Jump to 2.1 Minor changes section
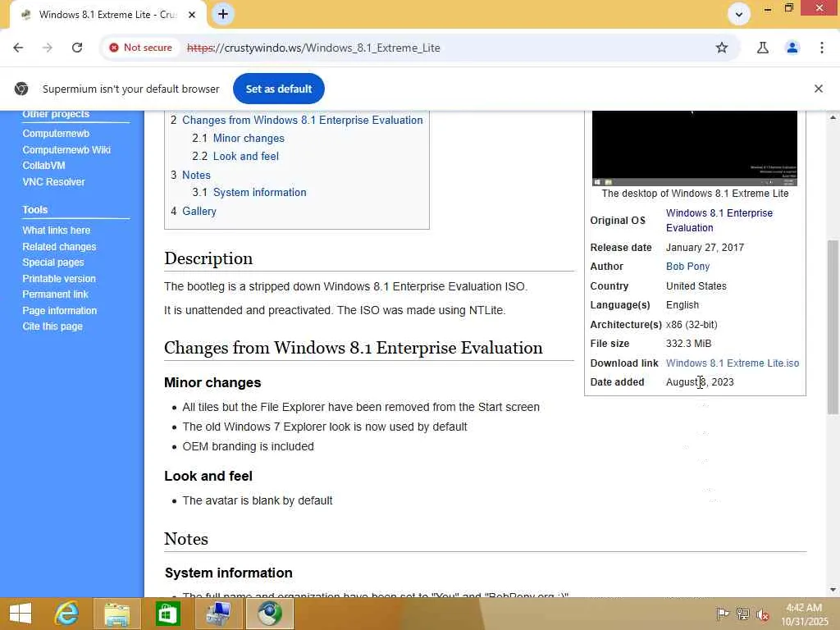Image resolution: width=840 pixels, height=630 pixels. click(249, 138)
